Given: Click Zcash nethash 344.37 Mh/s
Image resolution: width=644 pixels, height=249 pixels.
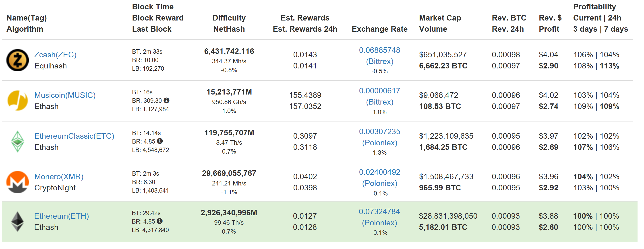Looking at the screenshot, I should 229,62.
